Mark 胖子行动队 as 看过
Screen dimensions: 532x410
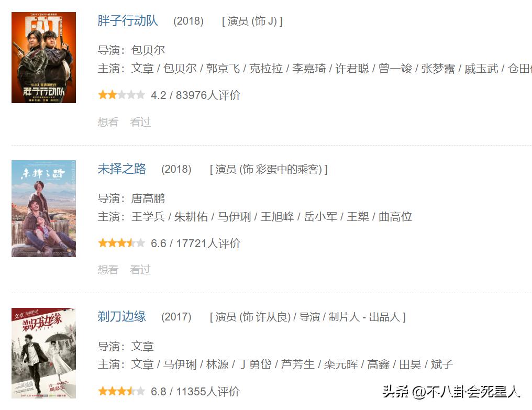140,122
